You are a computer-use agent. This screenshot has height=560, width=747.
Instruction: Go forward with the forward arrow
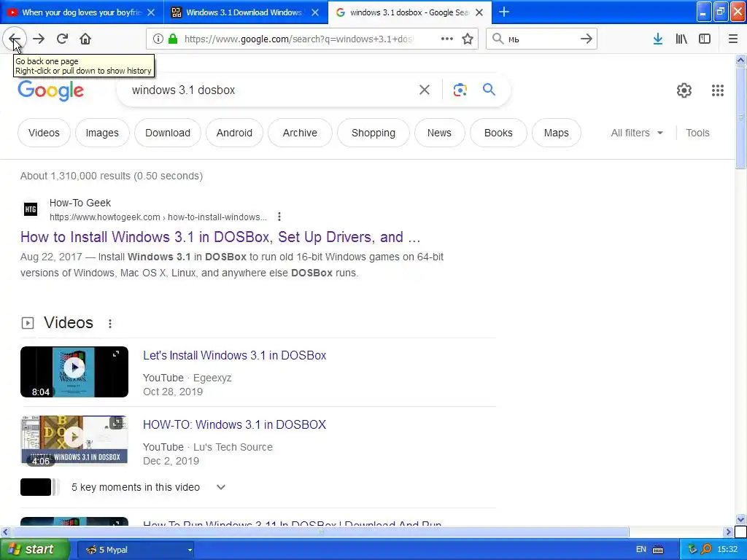(x=39, y=39)
